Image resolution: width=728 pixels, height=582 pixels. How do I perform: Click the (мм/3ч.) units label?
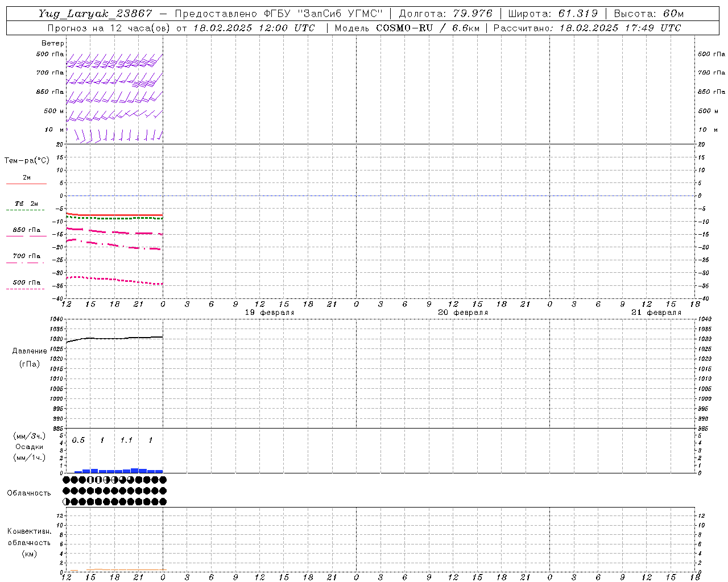click(x=30, y=436)
